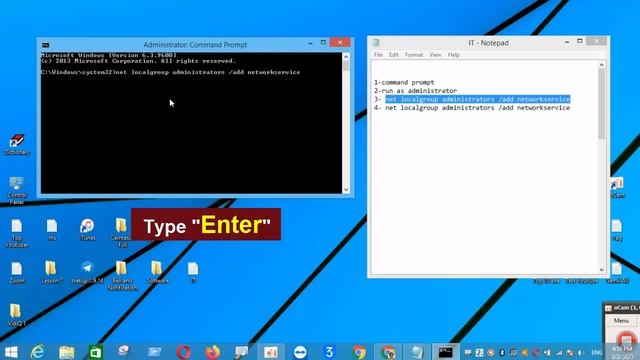Image resolution: width=640 pixels, height=360 pixels.
Task: Click the Notepad title bar document icon
Action: point(376,42)
